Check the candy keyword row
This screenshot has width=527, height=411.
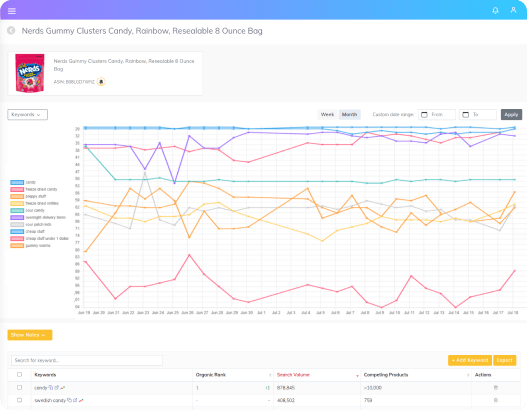19,387
